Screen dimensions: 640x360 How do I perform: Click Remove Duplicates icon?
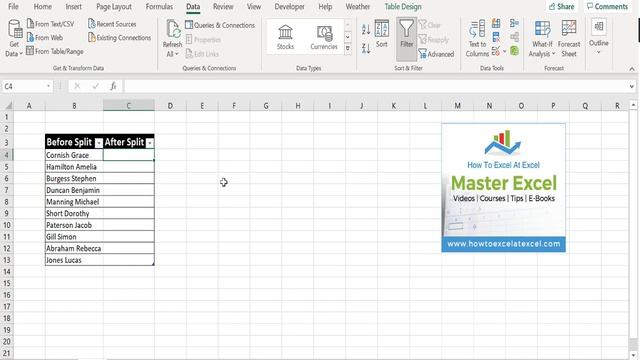point(496,37)
